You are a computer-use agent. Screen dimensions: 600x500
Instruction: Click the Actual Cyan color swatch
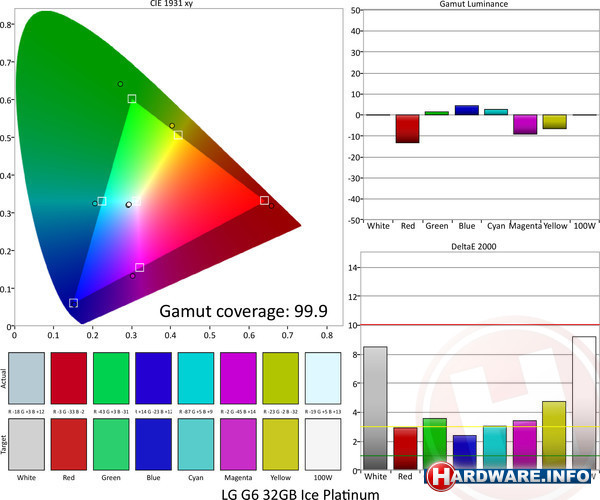[196, 378]
